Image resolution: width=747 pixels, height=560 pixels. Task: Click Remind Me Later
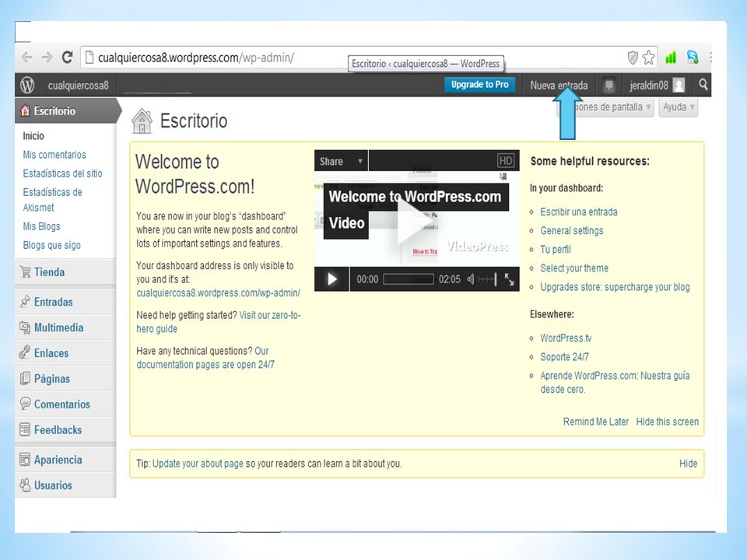click(595, 422)
